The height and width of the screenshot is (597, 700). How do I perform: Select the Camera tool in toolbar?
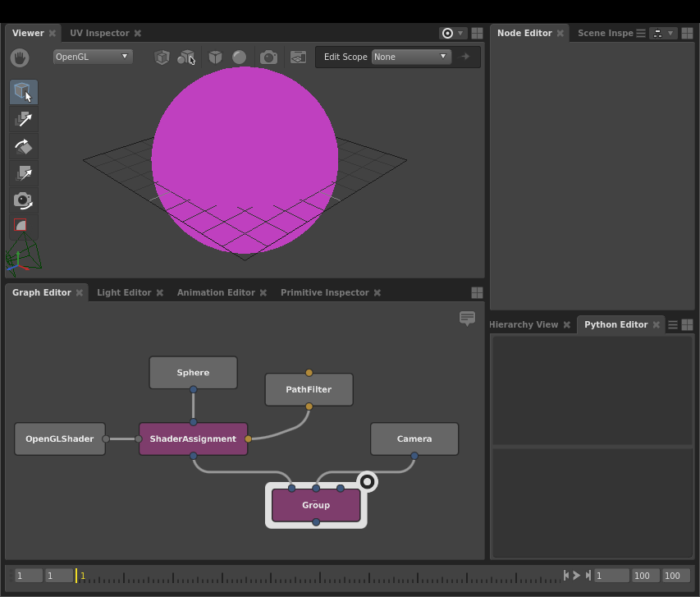(x=23, y=200)
